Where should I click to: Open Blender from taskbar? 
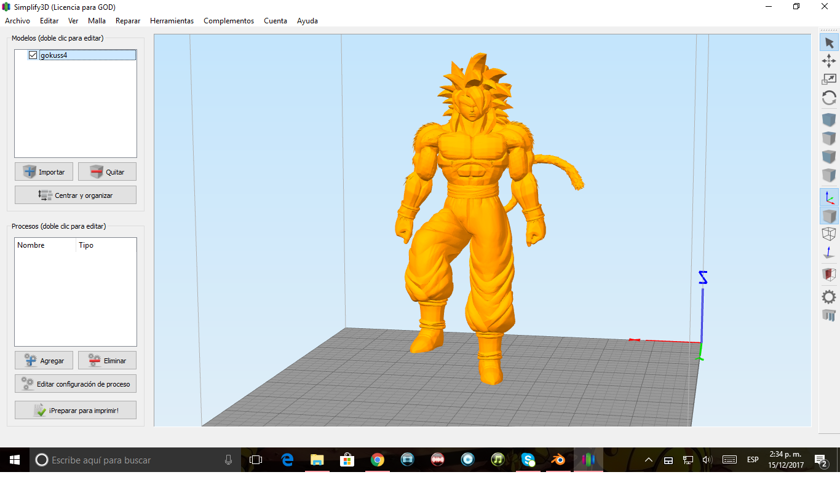[x=558, y=460]
